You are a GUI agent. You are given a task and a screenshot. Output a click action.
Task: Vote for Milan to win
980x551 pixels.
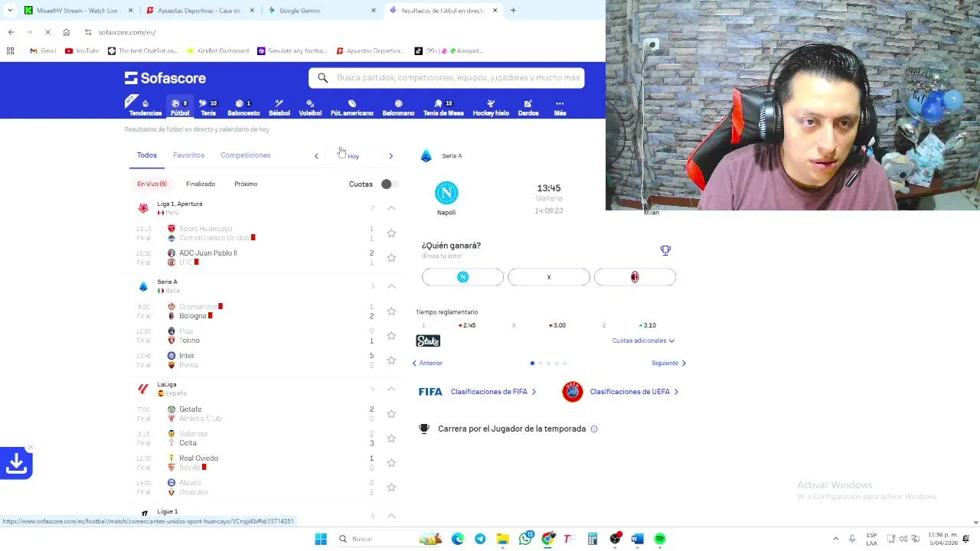coord(635,277)
